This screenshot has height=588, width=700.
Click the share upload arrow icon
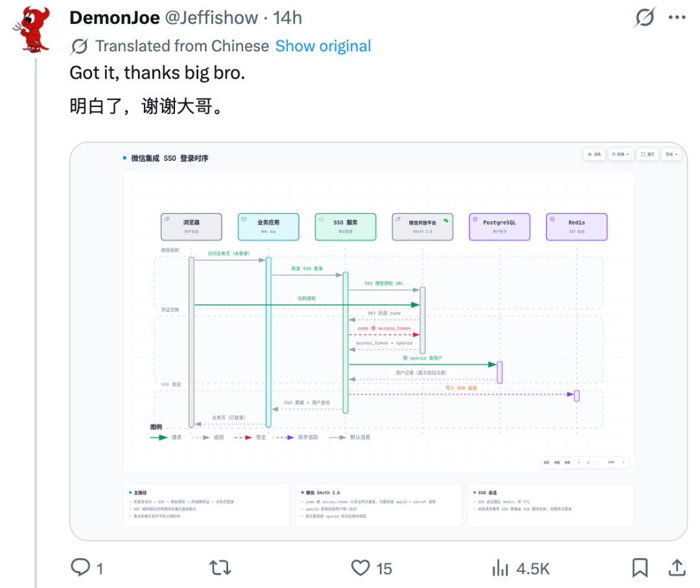tap(677, 567)
